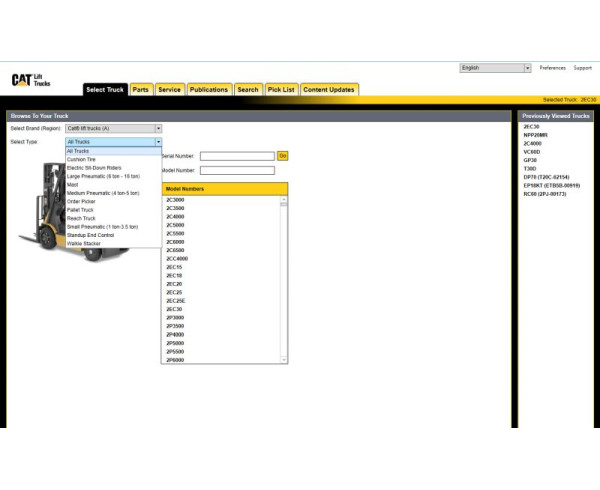Screen dimensions: 600x490
Task: Focus the Serial Number input field
Action: click(236, 156)
